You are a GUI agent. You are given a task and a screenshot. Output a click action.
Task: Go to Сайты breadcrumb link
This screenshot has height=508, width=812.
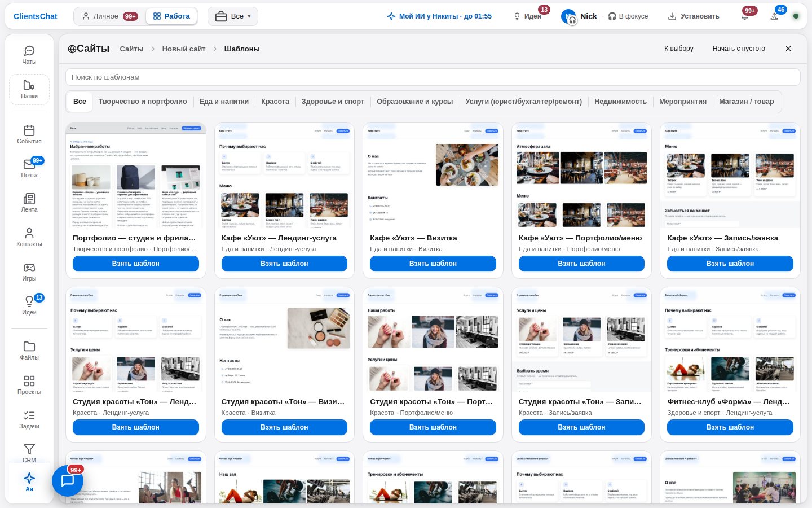pyautogui.click(x=131, y=49)
